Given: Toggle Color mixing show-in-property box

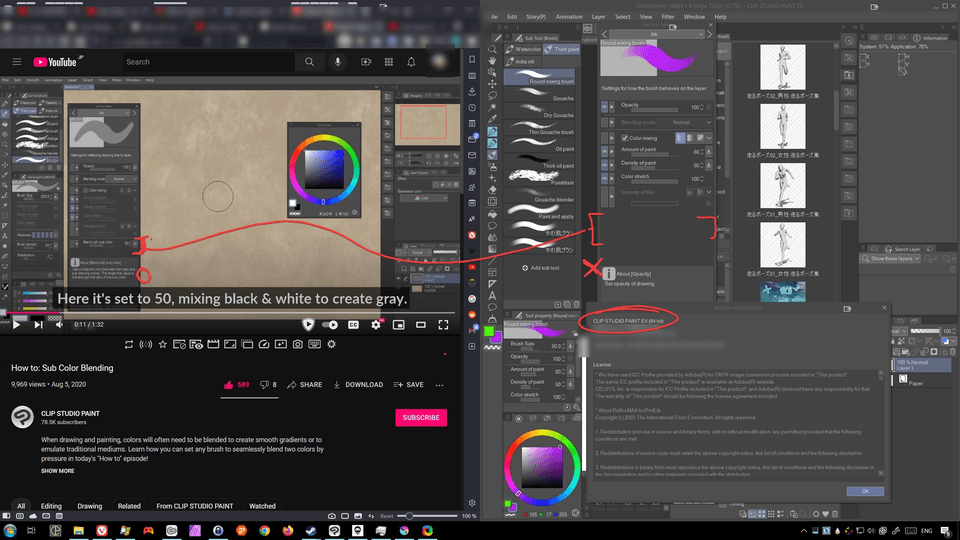Looking at the screenshot, I should click(604, 138).
